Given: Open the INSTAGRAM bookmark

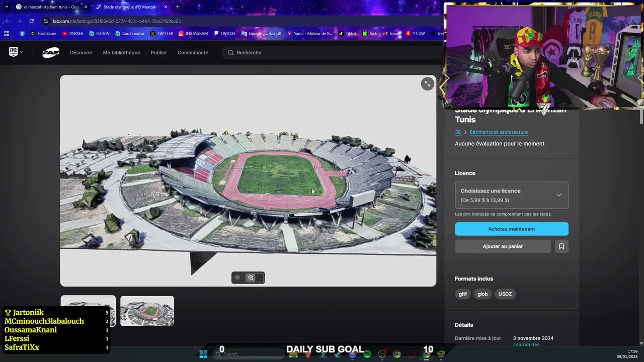Looking at the screenshot, I should click(193, 34).
